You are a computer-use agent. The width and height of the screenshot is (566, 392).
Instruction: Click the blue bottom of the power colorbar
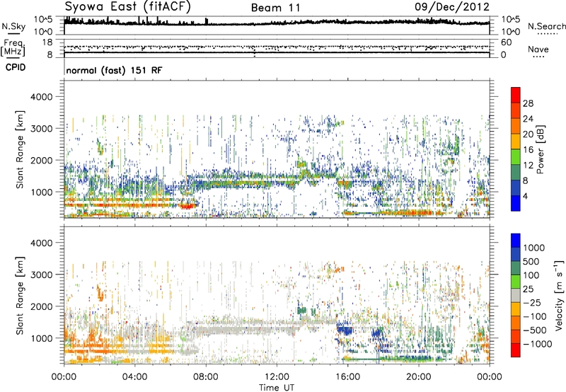tap(516, 203)
